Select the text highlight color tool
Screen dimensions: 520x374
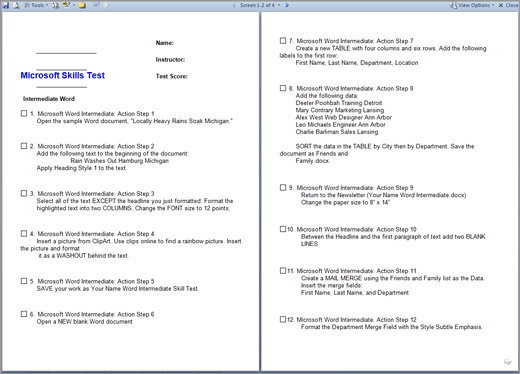click(x=66, y=5)
